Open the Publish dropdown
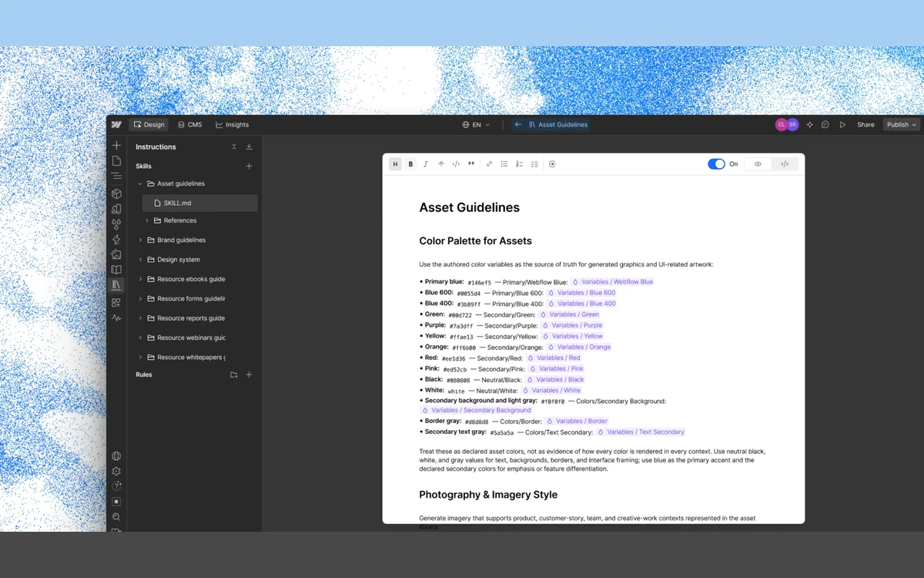Image resolution: width=924 pixels, height=578 pixels. tap(902, 125)
